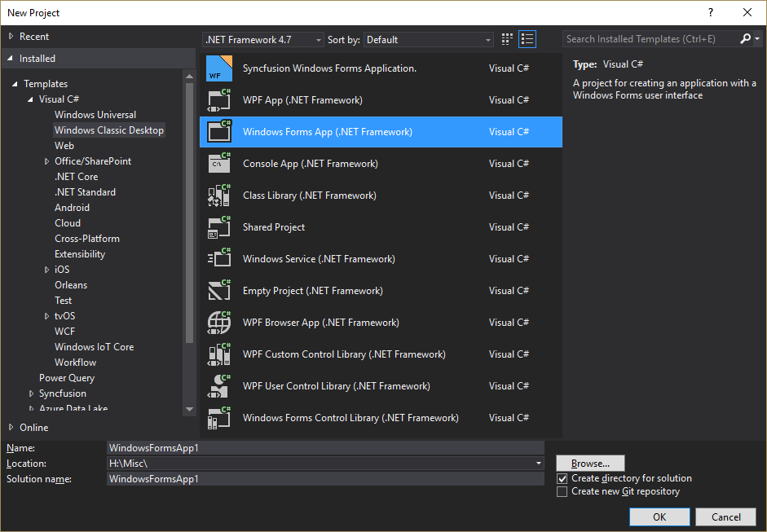The height and width of the screenshot is (532, 767).
Task: Click the Cancel button
Action: click(726, 517)
